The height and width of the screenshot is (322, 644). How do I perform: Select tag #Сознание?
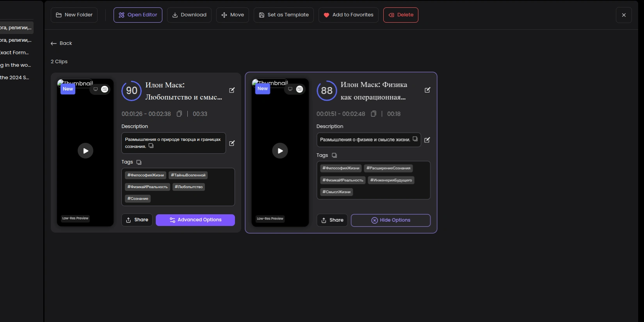pos(138,199)
